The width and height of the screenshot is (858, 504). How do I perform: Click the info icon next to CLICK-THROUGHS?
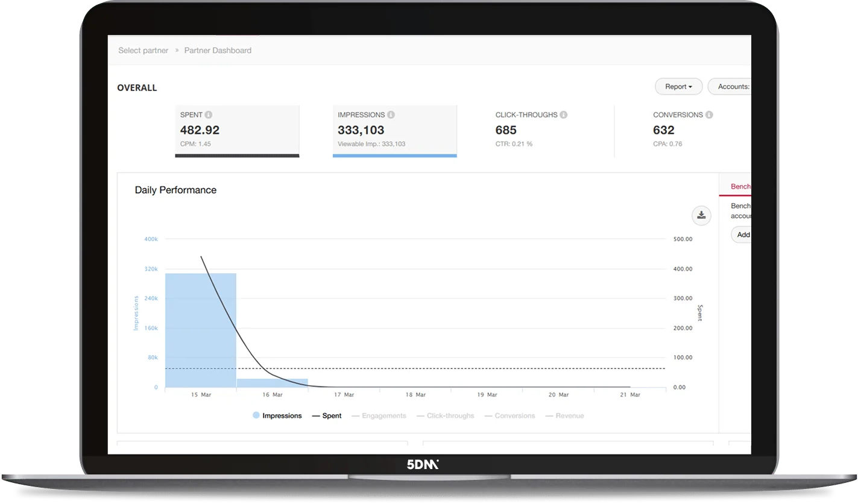563,115
